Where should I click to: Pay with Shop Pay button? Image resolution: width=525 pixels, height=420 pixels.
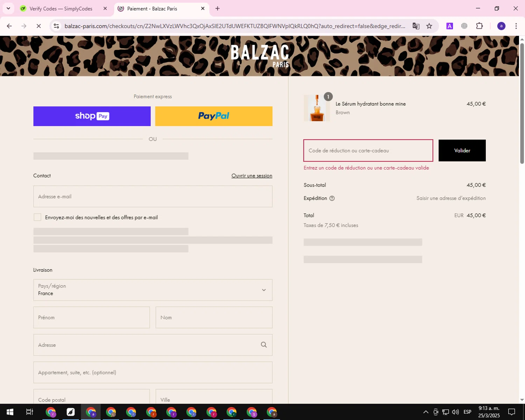point(92,116)
